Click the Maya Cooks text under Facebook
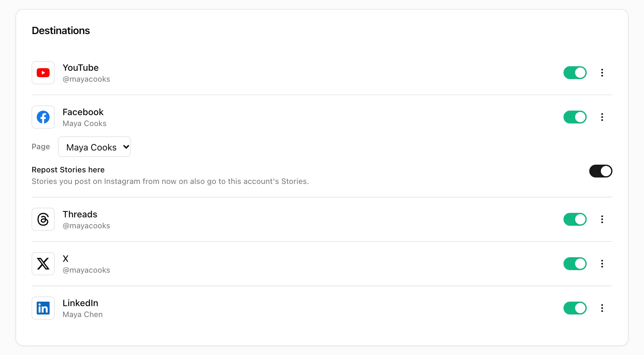The image size is (644, 355). [84, 123]
